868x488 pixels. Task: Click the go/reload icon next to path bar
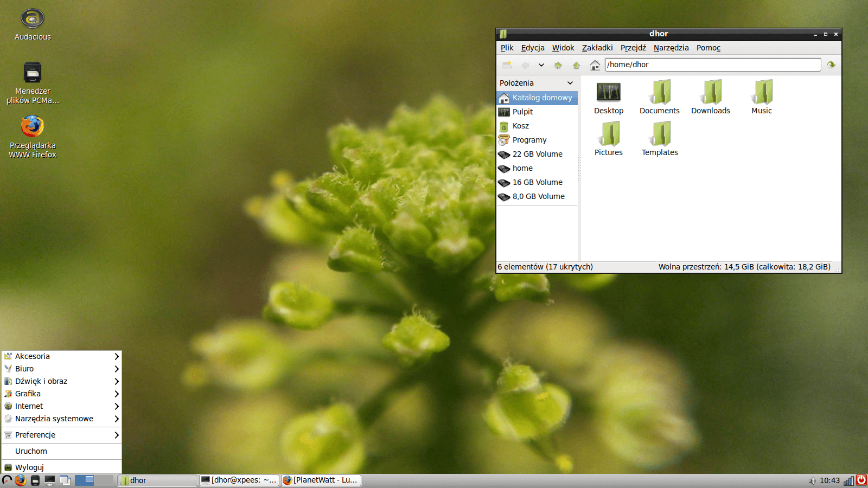pyautogui.click(x=831, y=65)
